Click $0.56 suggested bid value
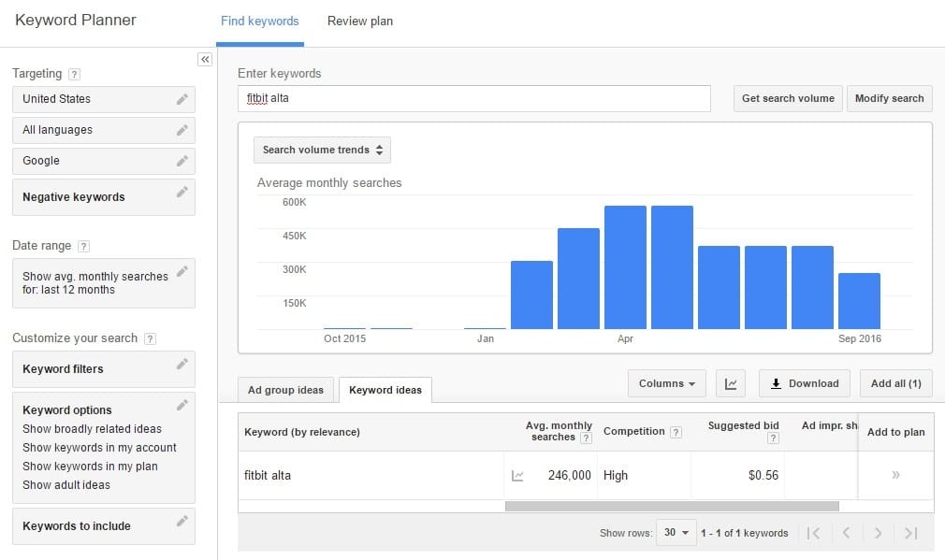945x560 pixels. point(763,476)
